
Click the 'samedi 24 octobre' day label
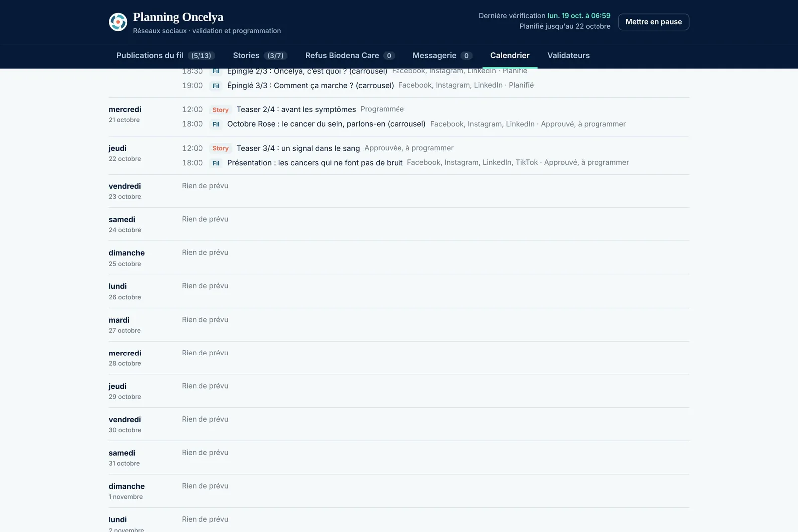(125, 224)
